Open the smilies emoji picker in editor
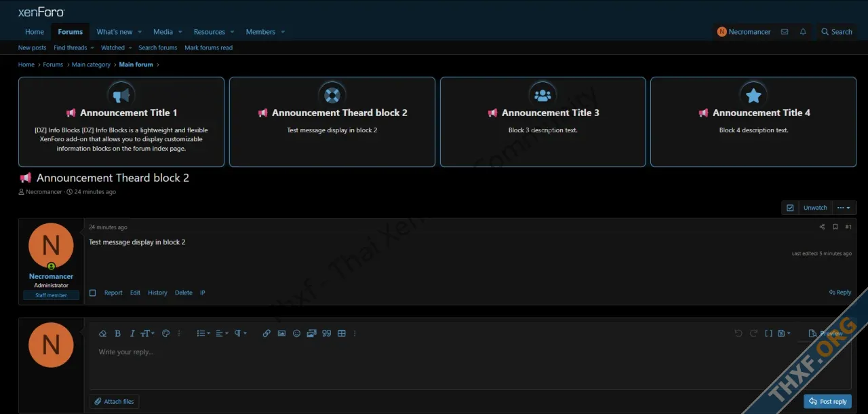The width and height of the screenshot is (868, 414). (x=296, y=333)
